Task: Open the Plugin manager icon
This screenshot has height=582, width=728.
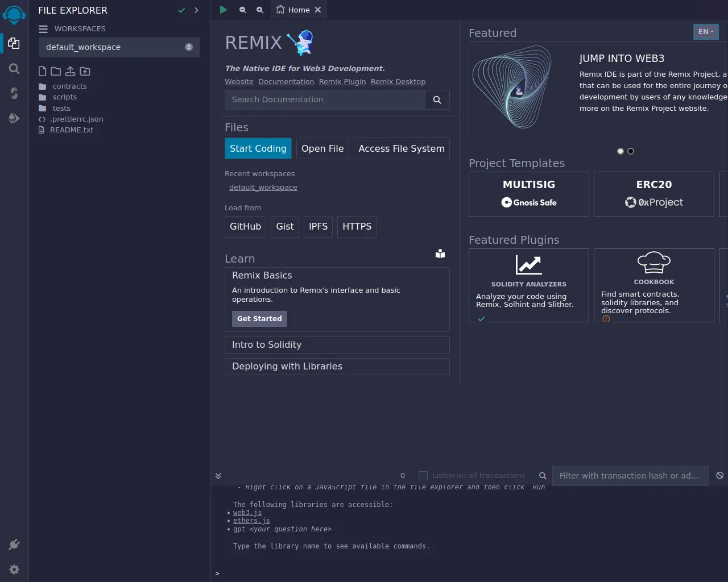Action: click(x=14, y=544)
